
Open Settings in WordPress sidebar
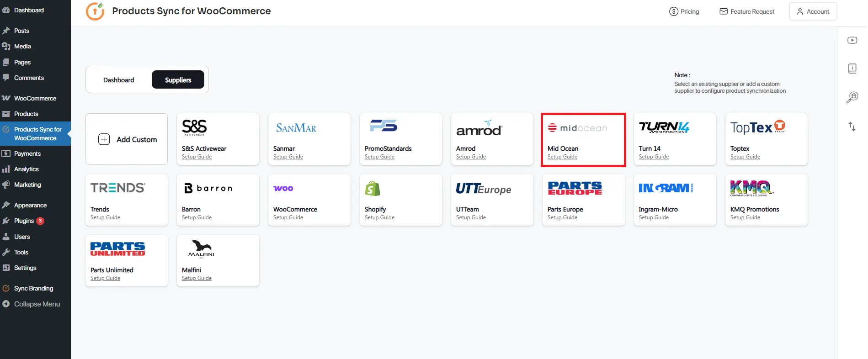click(x=35, y=268)
